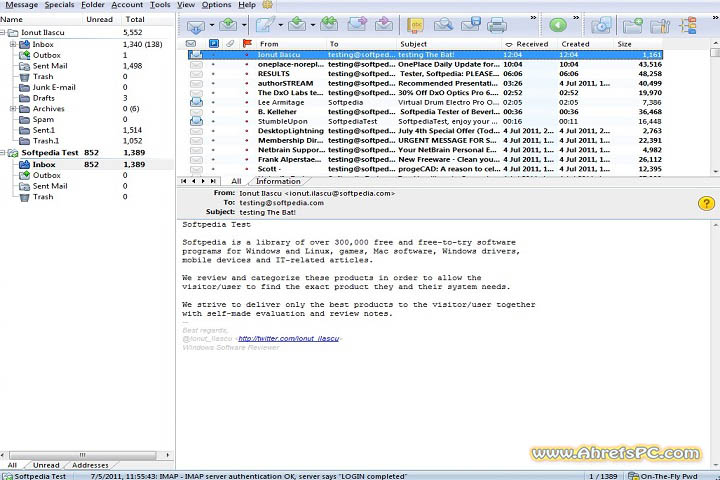Click envelope icon of StumbleUpon message

[197, 121]
